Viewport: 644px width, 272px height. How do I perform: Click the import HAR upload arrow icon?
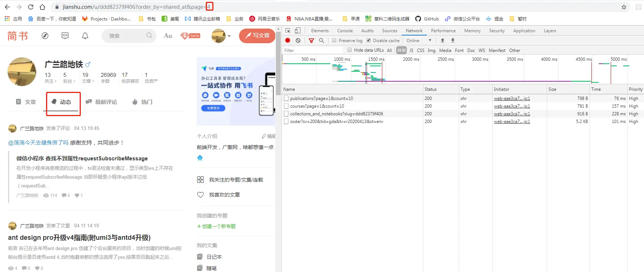[x=443, y=40]
